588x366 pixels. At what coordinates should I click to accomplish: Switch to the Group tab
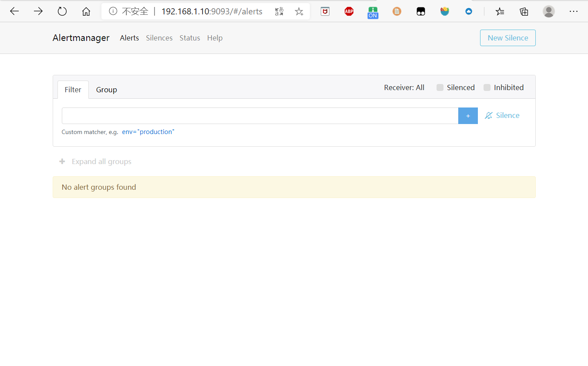[x=107, y=90]
